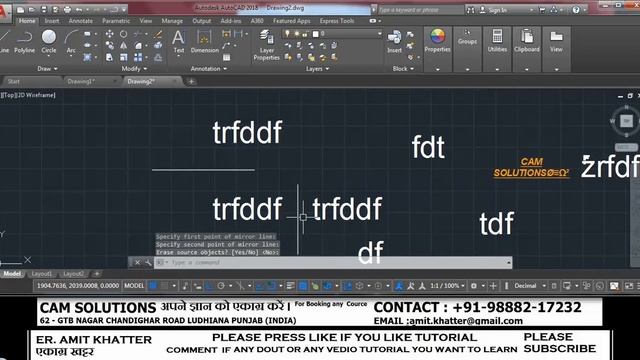Toggle polar tracking in status bar
Image resolution: width=640 pixels, height=360 pixels.
pos(221,286)
